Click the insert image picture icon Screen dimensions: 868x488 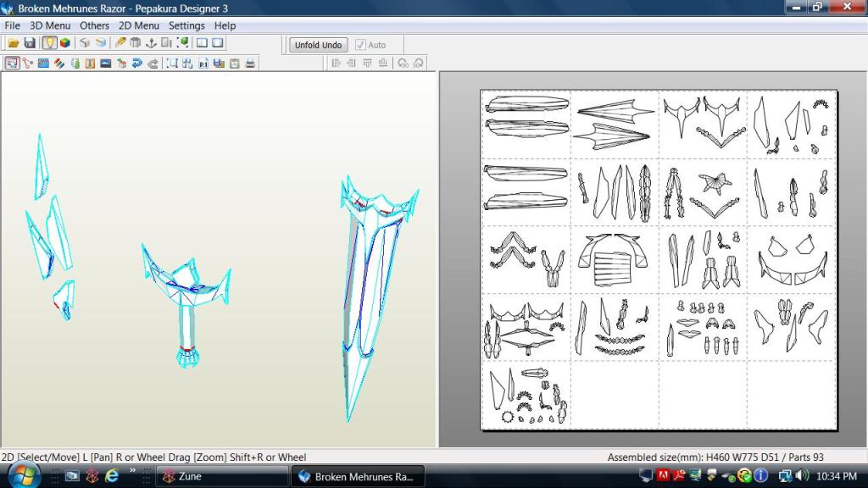click(x=106, y=63)
